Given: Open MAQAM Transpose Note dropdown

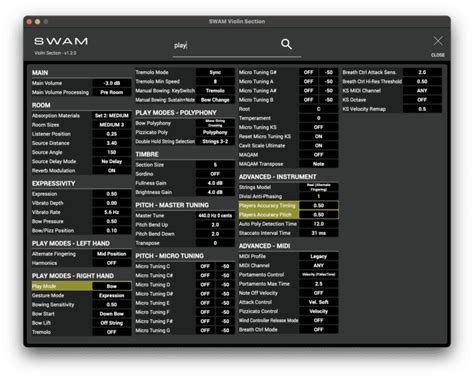Looking at the screenshot, I should pyautogui.click(x=319, y=164).
